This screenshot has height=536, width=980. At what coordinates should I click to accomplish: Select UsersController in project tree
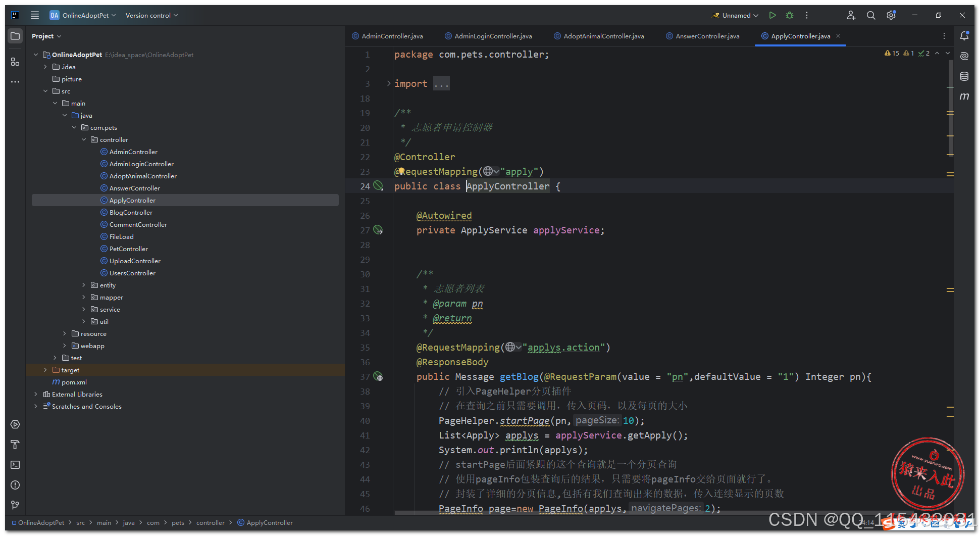132,273
